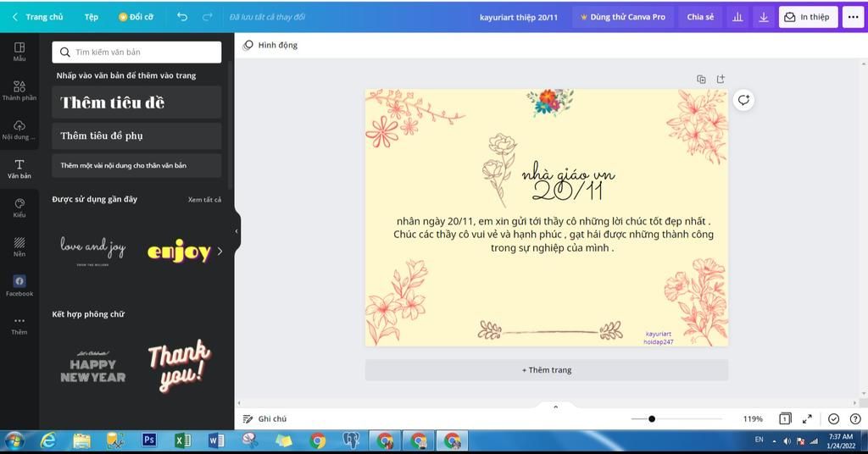Open the three-dot more menu in top bar
This screenshot has width=868, height=454.
tap(854, 17)
